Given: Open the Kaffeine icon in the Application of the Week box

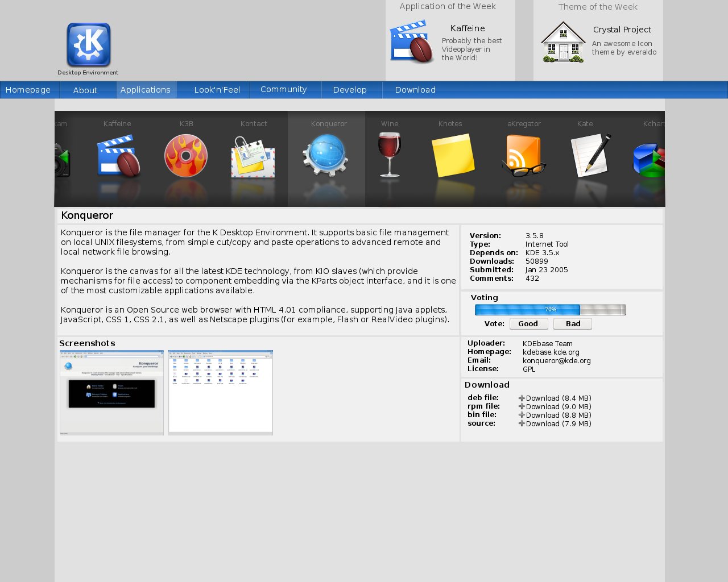Looking at the screenshot, I should (412, 42).
